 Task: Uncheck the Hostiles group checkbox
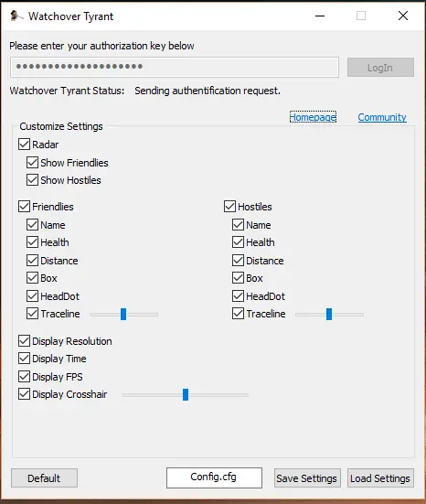pos(230,207)
